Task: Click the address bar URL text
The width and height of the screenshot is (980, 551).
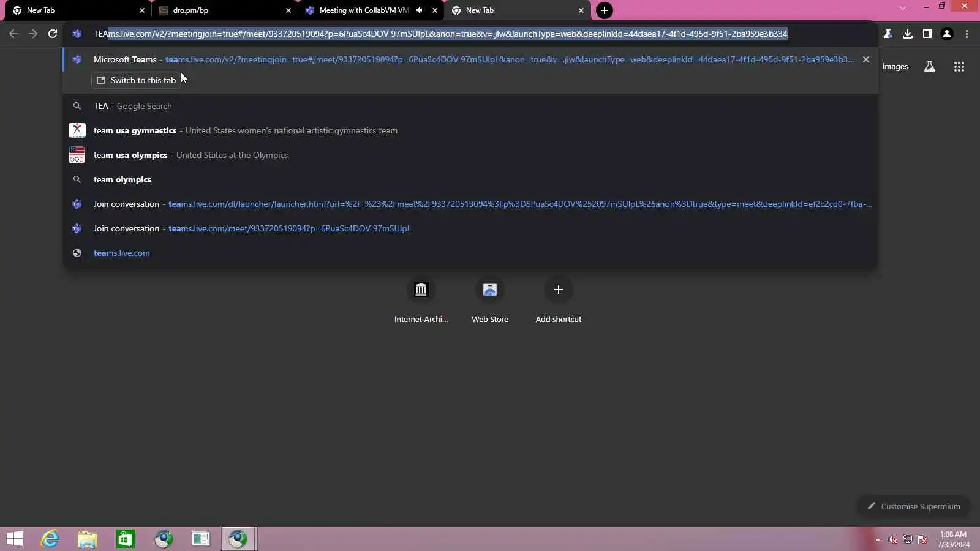Action: (440, 34)
